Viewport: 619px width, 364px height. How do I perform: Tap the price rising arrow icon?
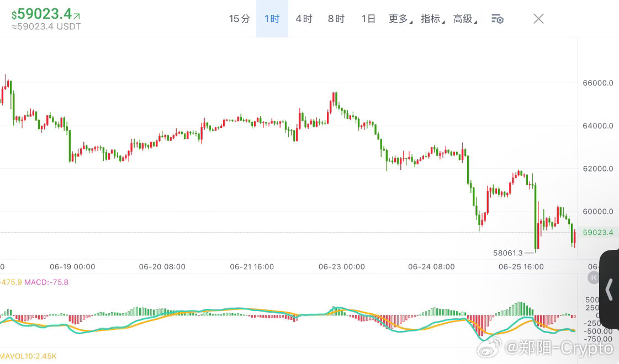[x=77, y=16]
